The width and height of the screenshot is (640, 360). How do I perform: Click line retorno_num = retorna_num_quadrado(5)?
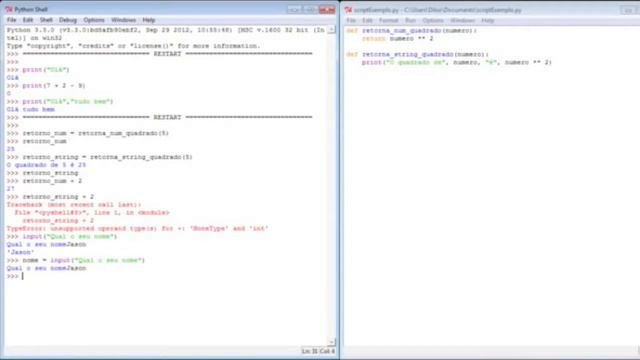(x=88, y=133)
